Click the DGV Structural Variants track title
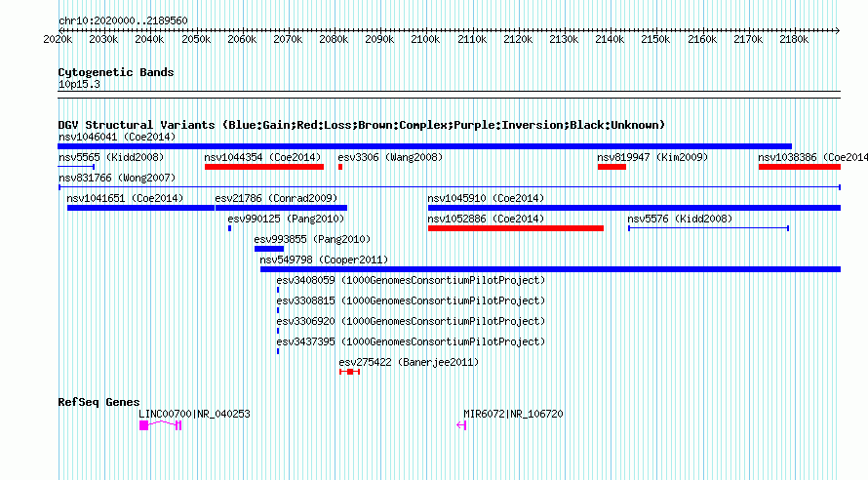Image resolution: width=868 pixels, height=480 pixels. (x=362, y=125)
